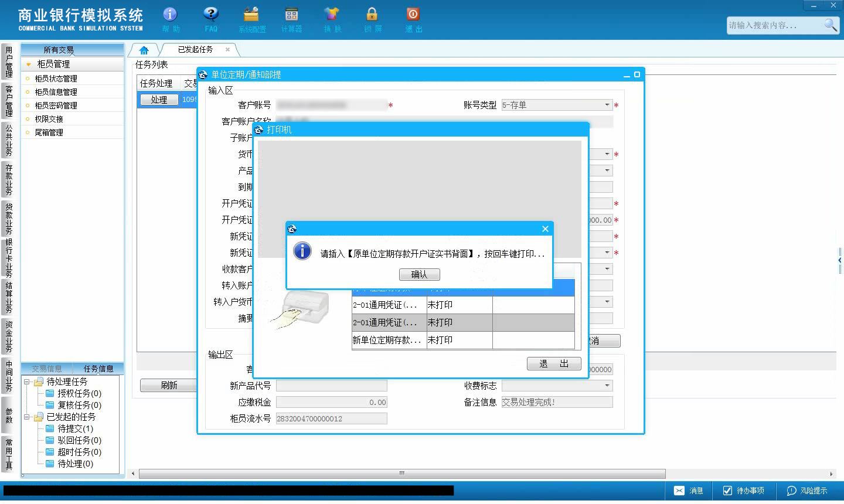Select 超时任务(0) in task tree
Screen dimensions: 844x504
pos(79,452)
